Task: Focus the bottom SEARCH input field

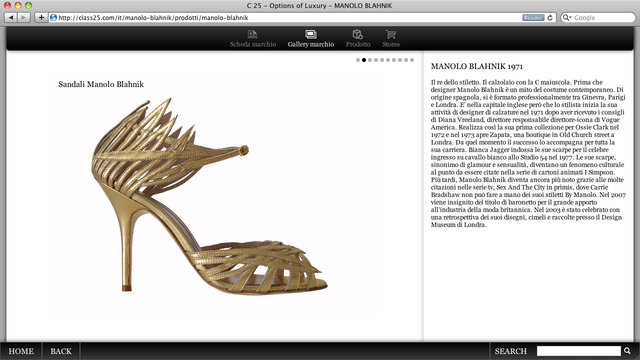Action: 579,351
